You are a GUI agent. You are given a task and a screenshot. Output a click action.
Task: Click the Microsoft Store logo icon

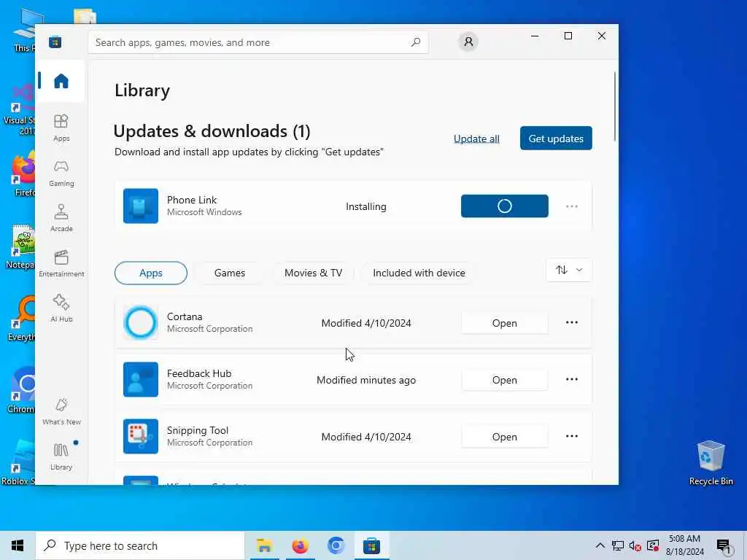55,42
